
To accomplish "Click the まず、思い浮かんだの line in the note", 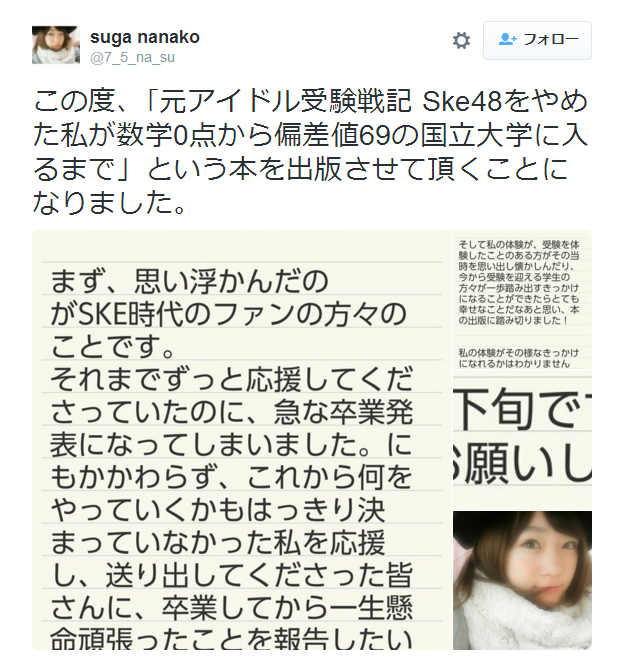I will coord(189,281).
